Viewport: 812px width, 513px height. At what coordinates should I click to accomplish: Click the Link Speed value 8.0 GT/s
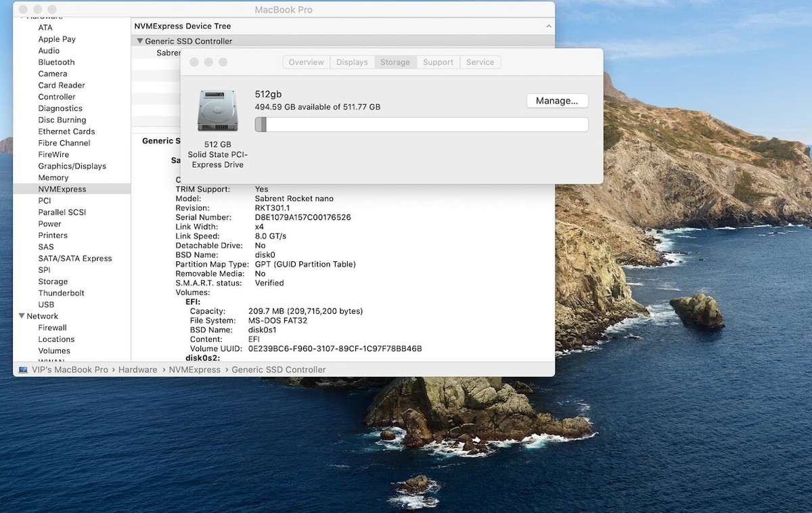270,236
